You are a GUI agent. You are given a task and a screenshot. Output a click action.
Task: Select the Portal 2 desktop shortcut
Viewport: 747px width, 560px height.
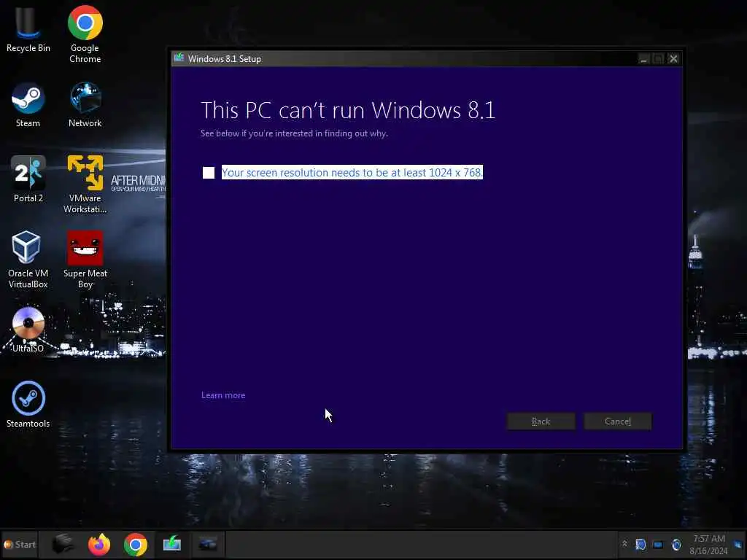(28, 179)
